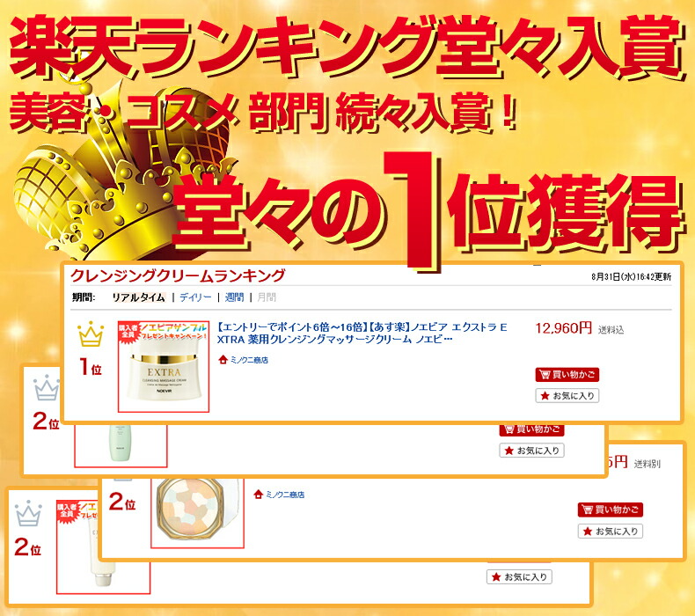Switch ranking period to デイリー
695x616 pixels.
pos(195,297)
